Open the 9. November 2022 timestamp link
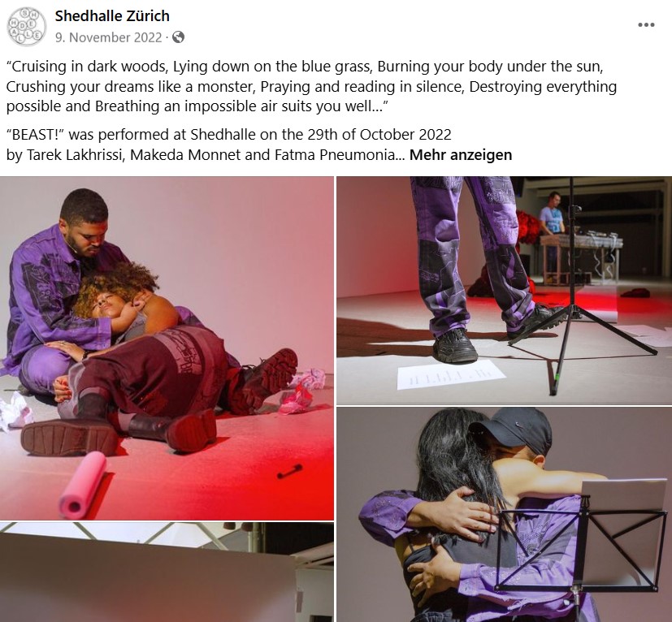This screenshot has height=622, width=672. pyautogui.click(x=108, y=37)
